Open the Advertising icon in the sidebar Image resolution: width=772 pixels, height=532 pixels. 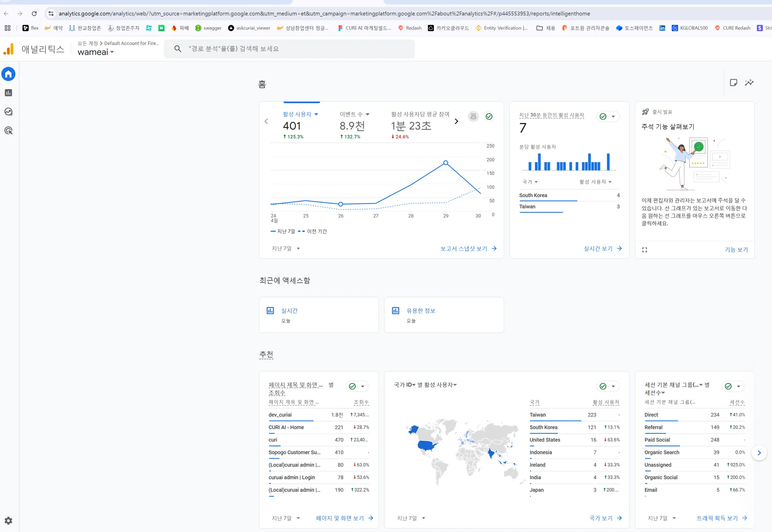pyautogui.click(x=8, y=130)
